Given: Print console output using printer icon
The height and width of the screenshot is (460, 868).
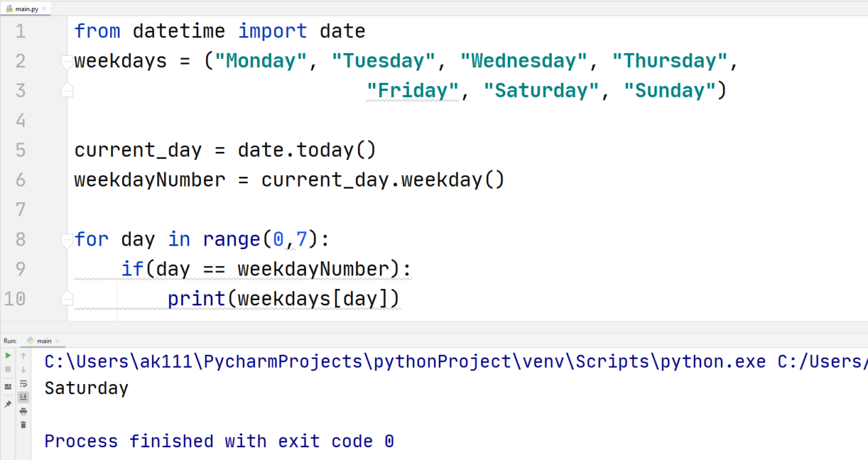Looking at the screenshot, I should click(23, 411).
